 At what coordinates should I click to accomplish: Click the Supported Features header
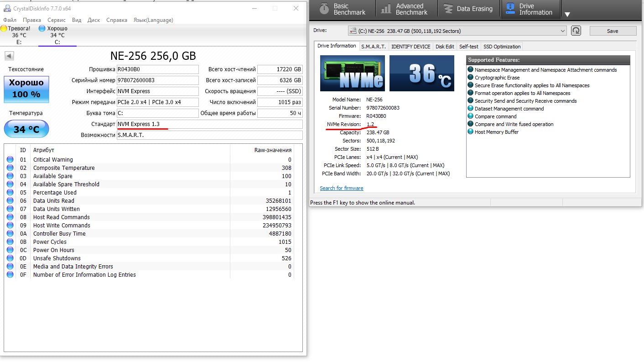[x=548, y=60]
